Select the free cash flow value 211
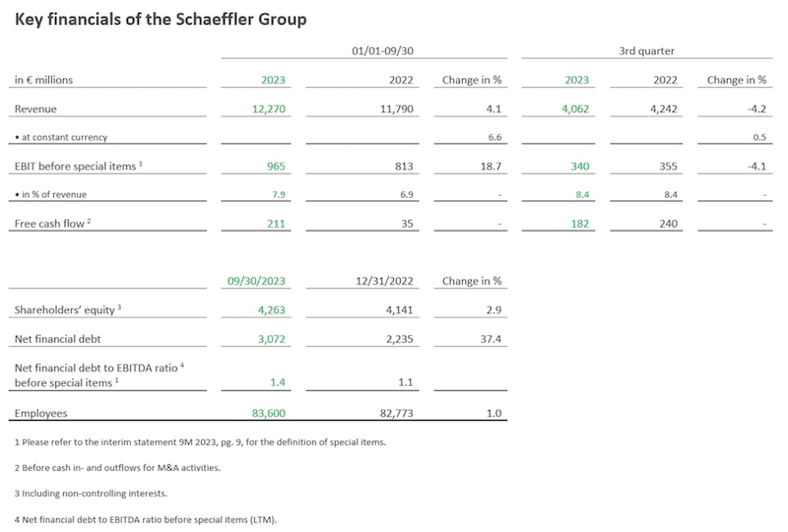The width and height of the screenshot is (788, 532). 275,224
